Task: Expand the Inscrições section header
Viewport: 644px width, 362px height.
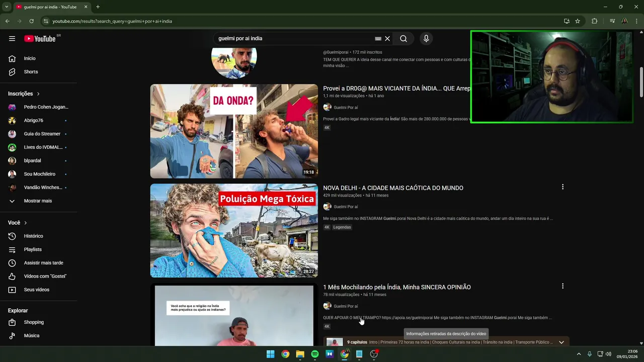Action: click(24, 94)
